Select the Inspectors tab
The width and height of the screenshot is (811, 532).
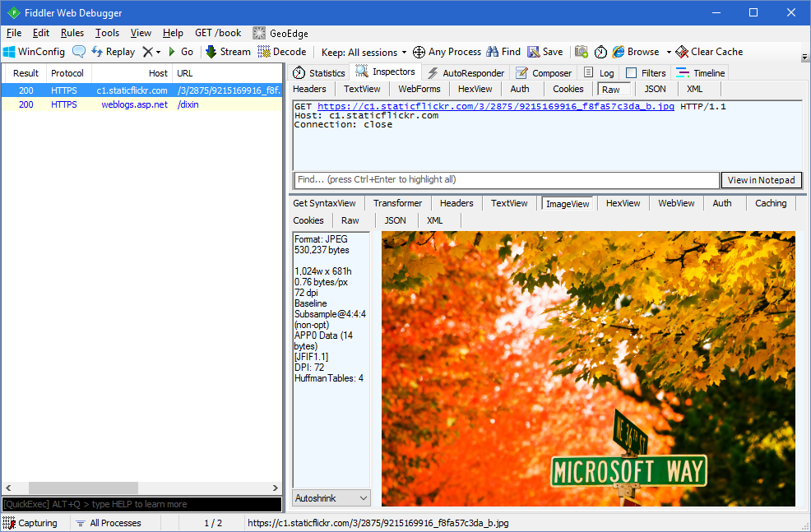[386, 72]
